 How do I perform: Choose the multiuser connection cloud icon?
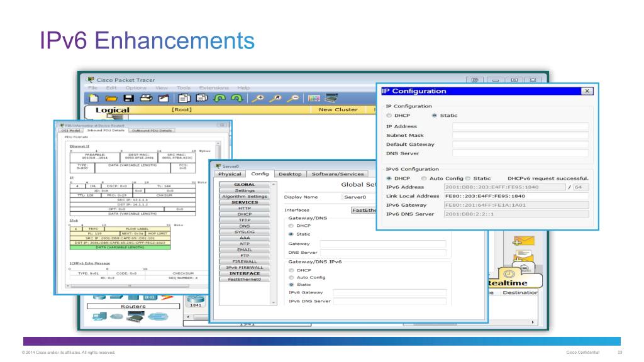pos(158,316)
